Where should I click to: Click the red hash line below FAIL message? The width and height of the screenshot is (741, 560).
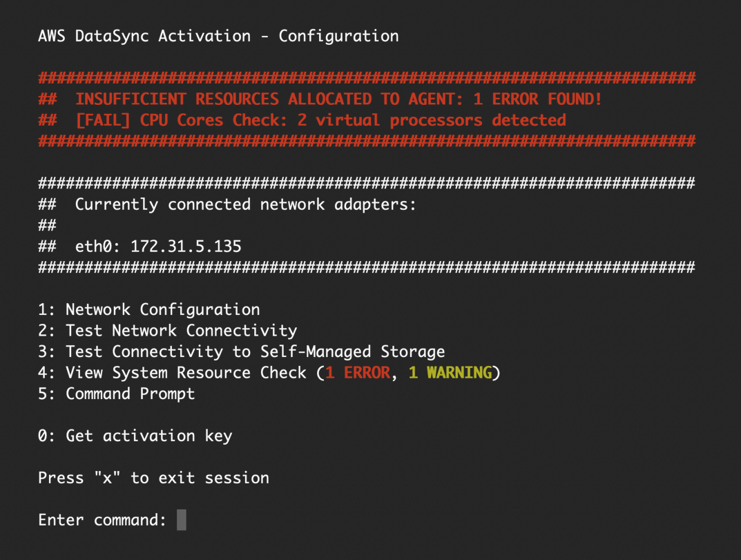367,141
